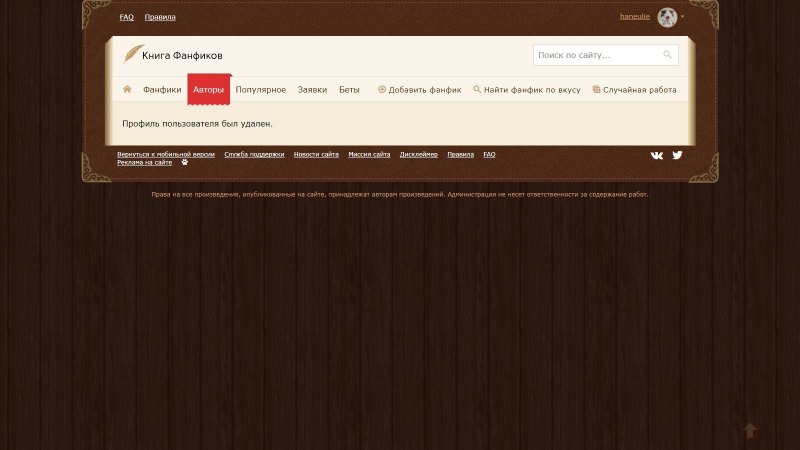Open the Беты menu item
Screen dimensions: 800x450
[x=349, y=90]
